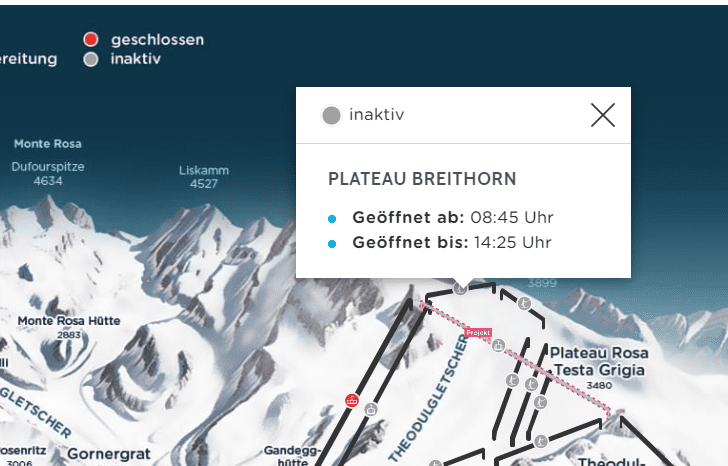Screen dimensions: 728x466
Task: Click the gray inaktiv status dot in popup
Action: click(x=331, y=116)
